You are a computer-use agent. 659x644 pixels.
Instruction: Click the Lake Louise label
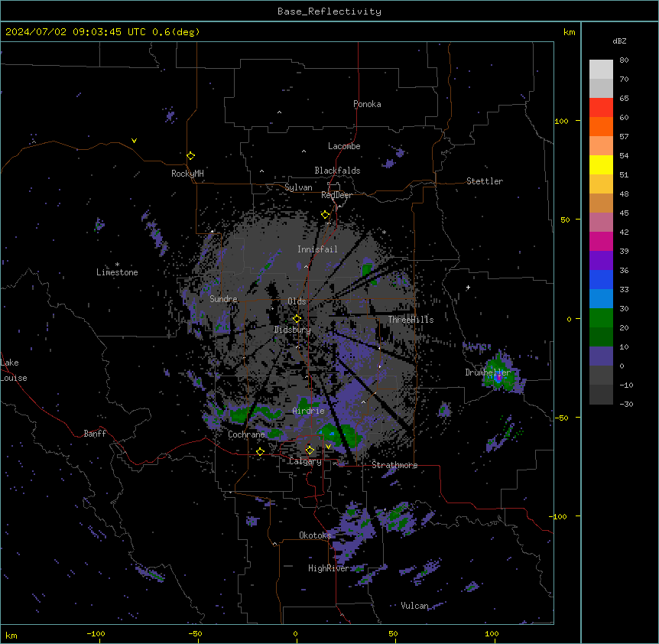tap(14, 370)
